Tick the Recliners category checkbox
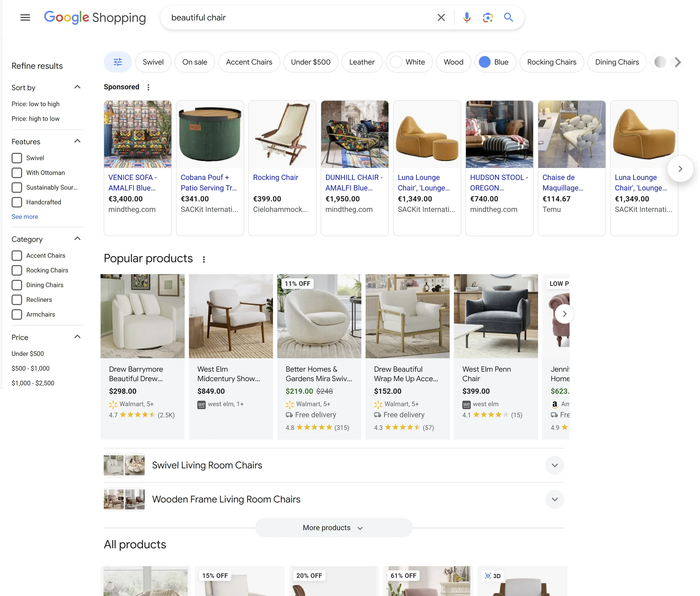This screenshot has width=700, height=596. (x=17, y=300)
